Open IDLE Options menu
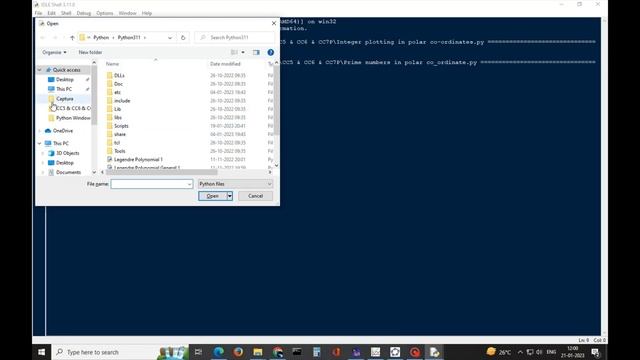 click(105, 13)
